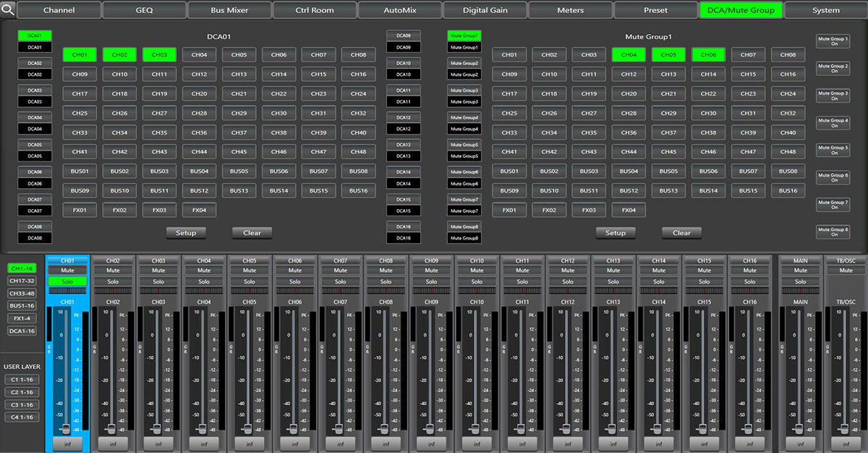Open the System tab
Screen dimensions: 868x453
pos(825,10)
